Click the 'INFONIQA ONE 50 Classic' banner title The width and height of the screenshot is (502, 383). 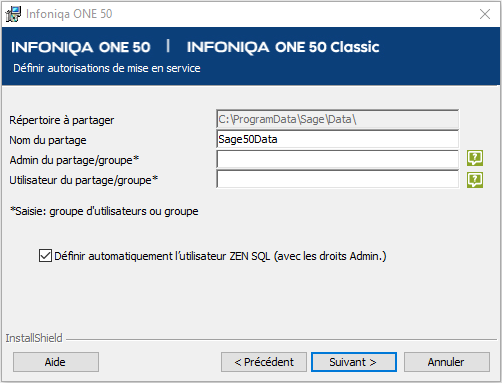[x=283, y=47]
